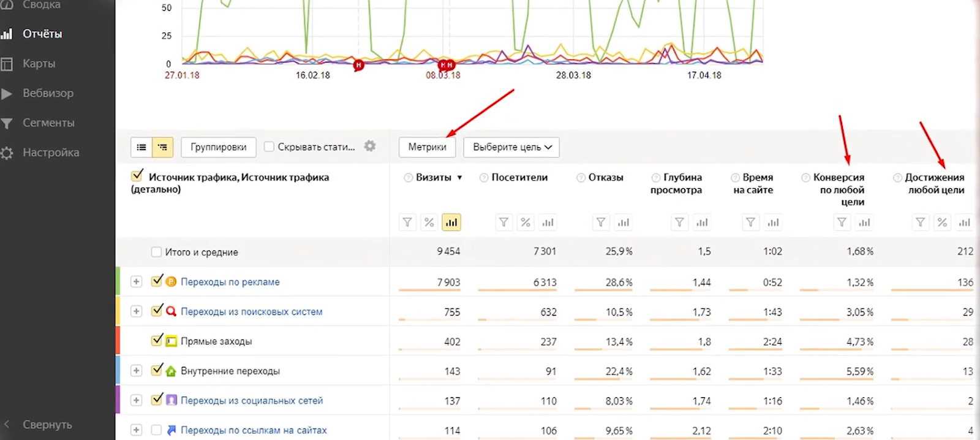Open table settings gear icon

click(x=369, y=146)
